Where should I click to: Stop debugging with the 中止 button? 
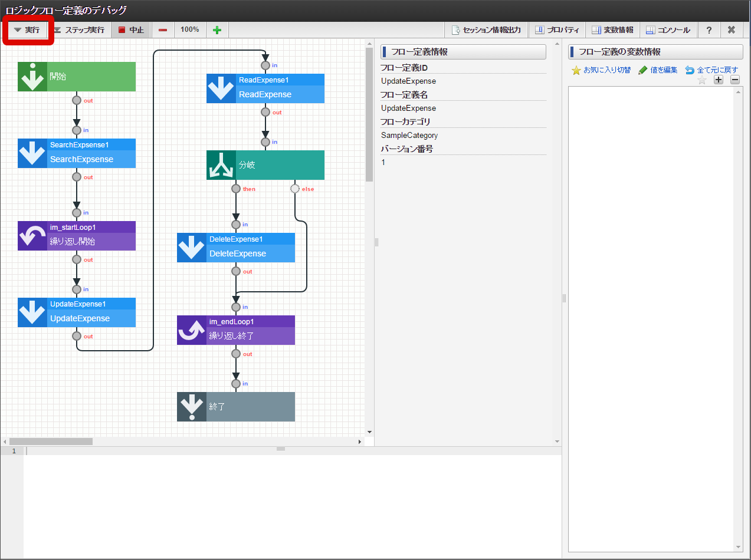click(x=131, y=30)
